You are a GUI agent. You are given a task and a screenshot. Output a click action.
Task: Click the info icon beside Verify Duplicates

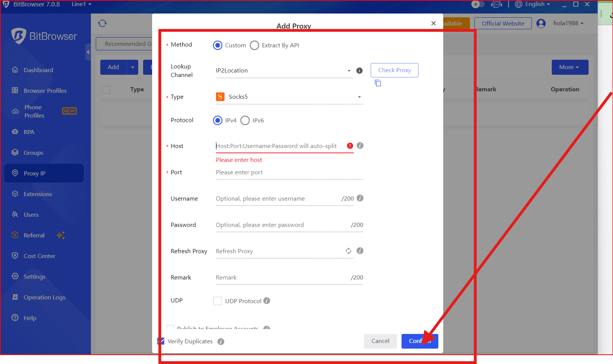[221, 341]
